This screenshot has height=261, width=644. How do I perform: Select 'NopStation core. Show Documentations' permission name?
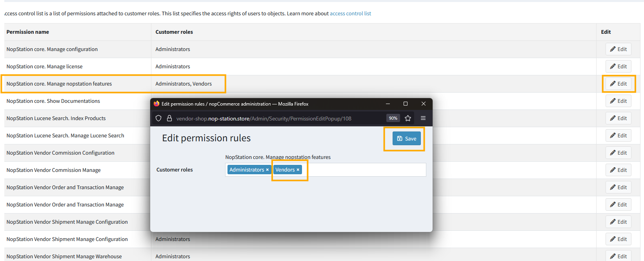[53, 101]
